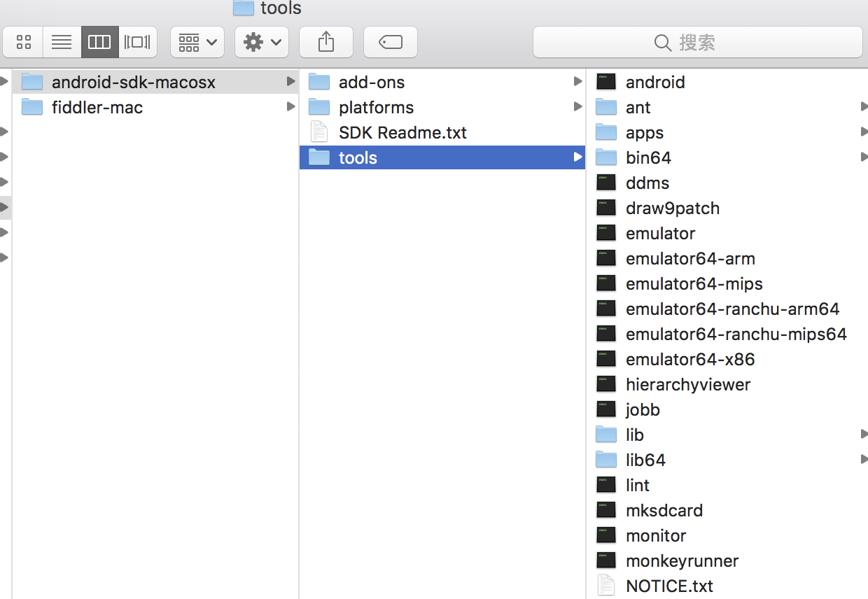Expand fiddler-mac folder arrow
The width and height of the screenshot is (868, 599).
tap(290, 106)
